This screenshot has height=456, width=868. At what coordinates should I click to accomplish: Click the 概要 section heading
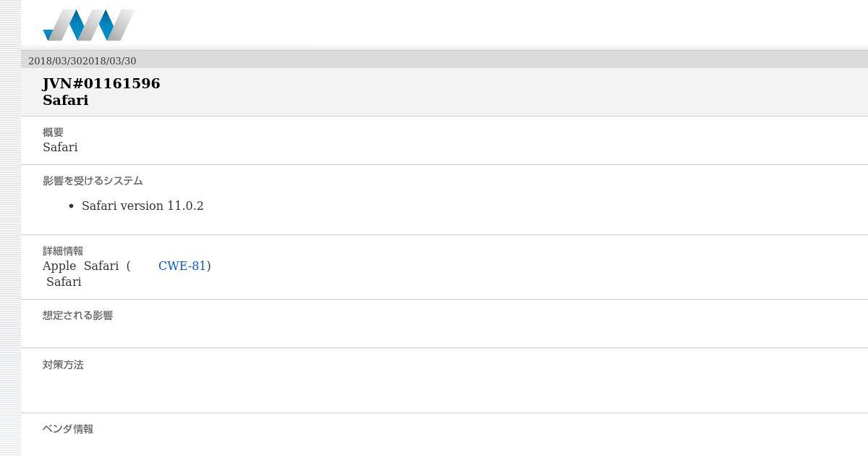click(53, 132)
